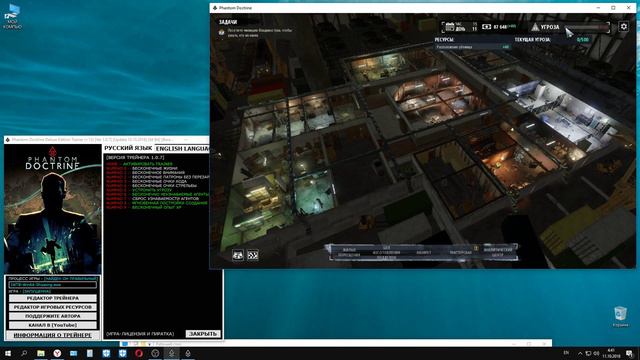Select УСТРАНИТЬ УГРОЗУ cheat line
This screenshot has height=360, width=640.
coord(139,190)
